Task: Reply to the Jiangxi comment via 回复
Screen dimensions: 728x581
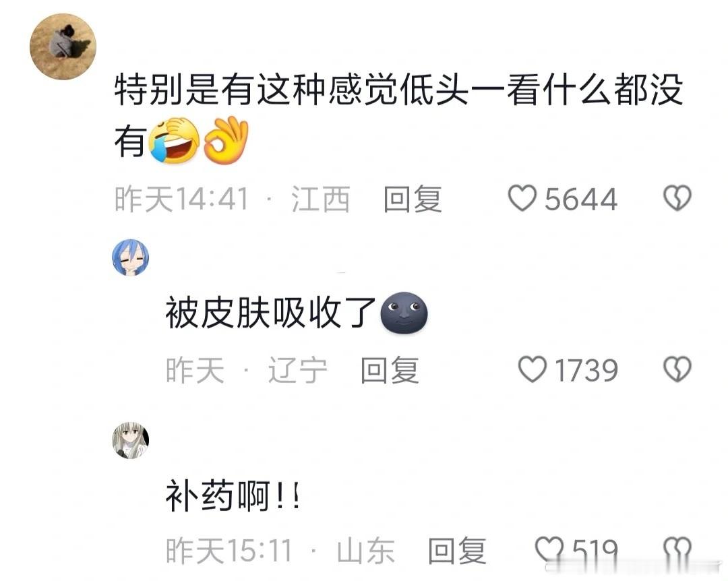Action: 413,199
